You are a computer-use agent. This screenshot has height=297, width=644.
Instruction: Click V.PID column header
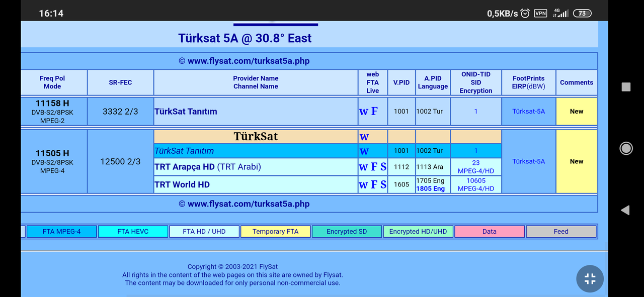tap(401, 82)
